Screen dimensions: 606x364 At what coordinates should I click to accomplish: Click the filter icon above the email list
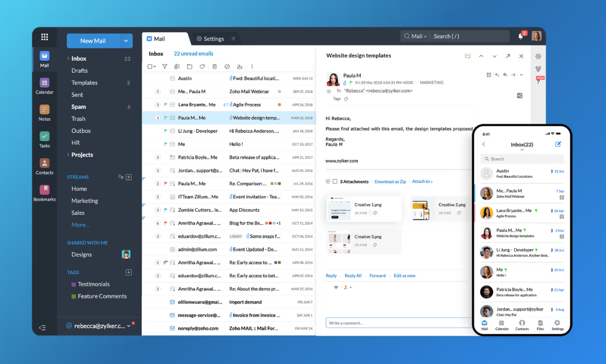tap(165, 67)
